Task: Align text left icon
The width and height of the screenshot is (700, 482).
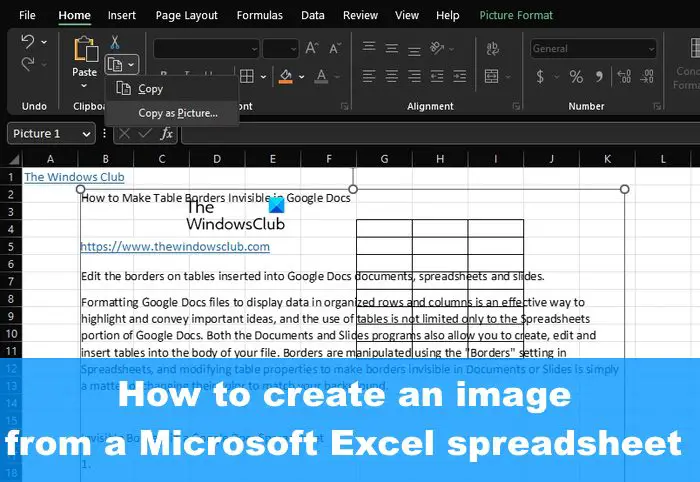Action: coord(369,76)
